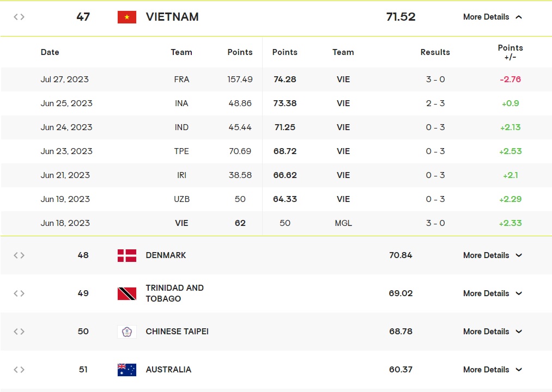Select the Jun 18, 2023 VIE vs MGL row
The height and width of the screenshot is (392, 552).
[x=276, y=223]
